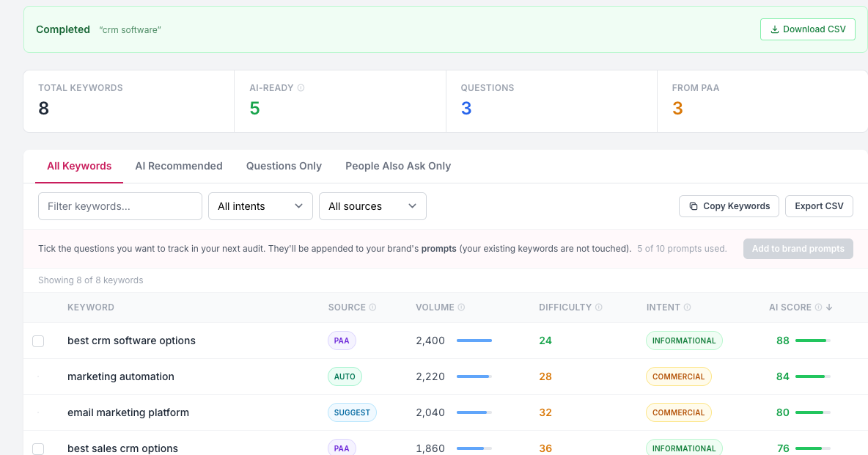
Task: Click the Copy Keywords button
Action: pos(729,206)
